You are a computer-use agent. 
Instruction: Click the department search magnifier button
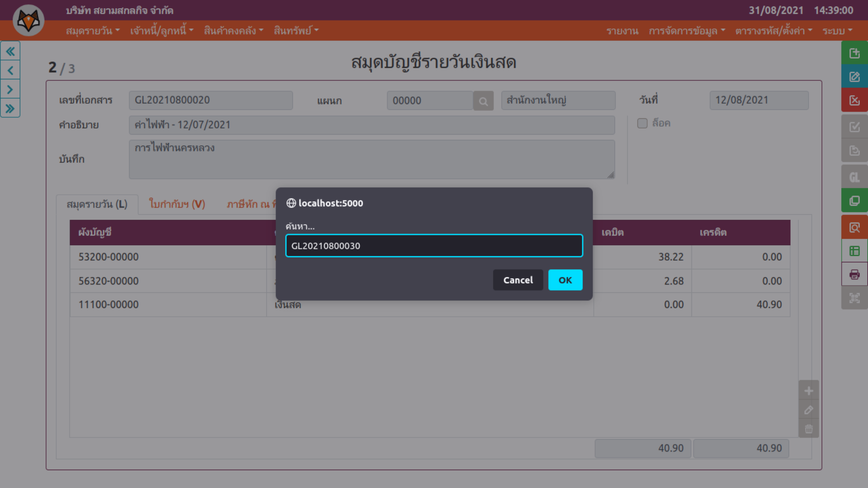(483, 100)
